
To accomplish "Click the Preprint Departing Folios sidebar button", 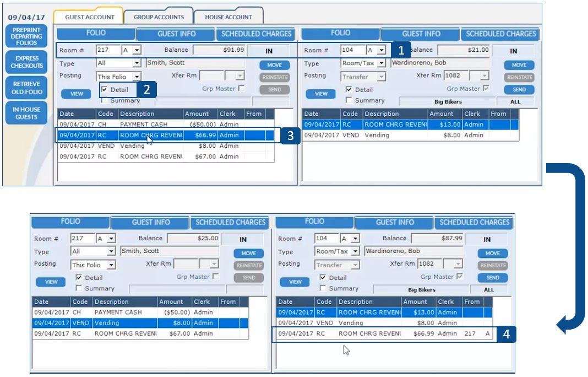I will tap(26, 36).
